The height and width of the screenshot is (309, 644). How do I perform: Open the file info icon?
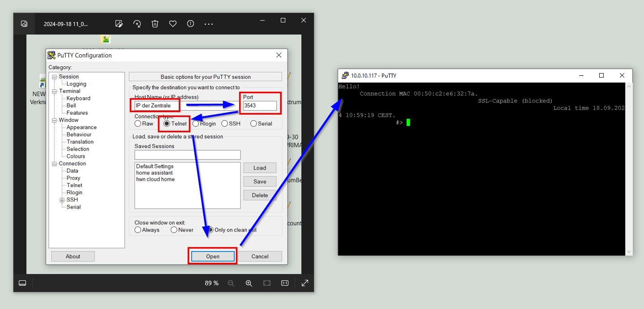pyautogui.click(x=190, y=24)
